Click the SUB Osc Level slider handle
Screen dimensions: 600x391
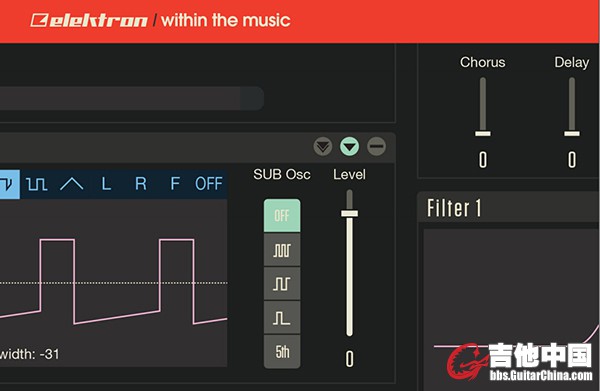pos(349,213)
